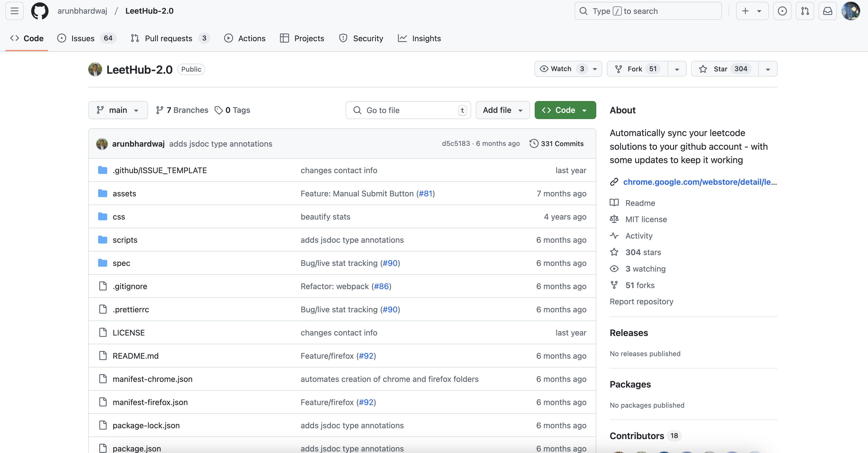Open the star lists dropdown arrow
This screenshot has width=868, height=453.
768,69
